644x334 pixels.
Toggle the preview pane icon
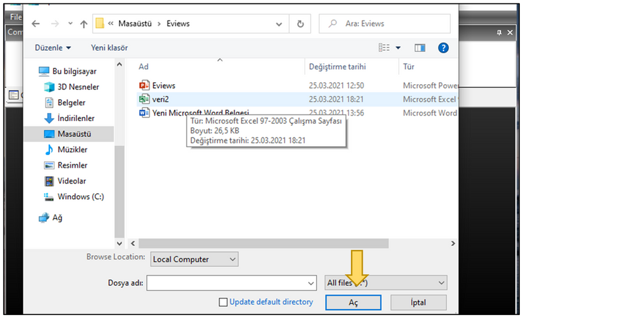click(x=420, y=47)
